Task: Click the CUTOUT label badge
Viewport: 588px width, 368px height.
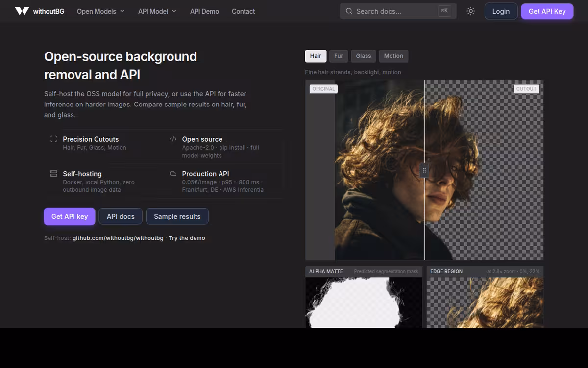Action: tap(526, 89)
